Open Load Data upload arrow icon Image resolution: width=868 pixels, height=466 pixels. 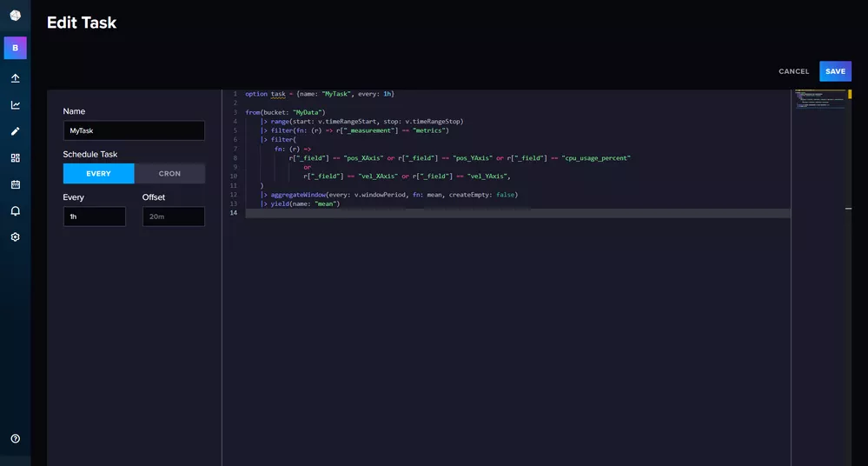click(15, 78)
